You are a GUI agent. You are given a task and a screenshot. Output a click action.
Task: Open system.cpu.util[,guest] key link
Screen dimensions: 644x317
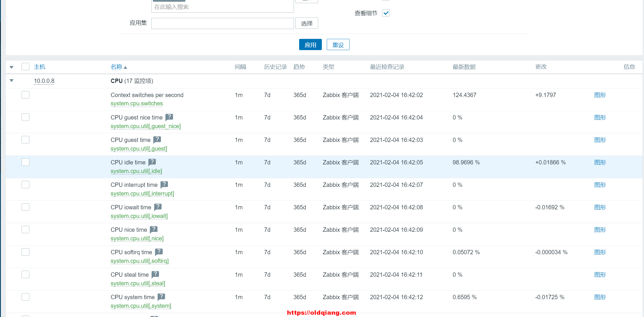(139, 149)
